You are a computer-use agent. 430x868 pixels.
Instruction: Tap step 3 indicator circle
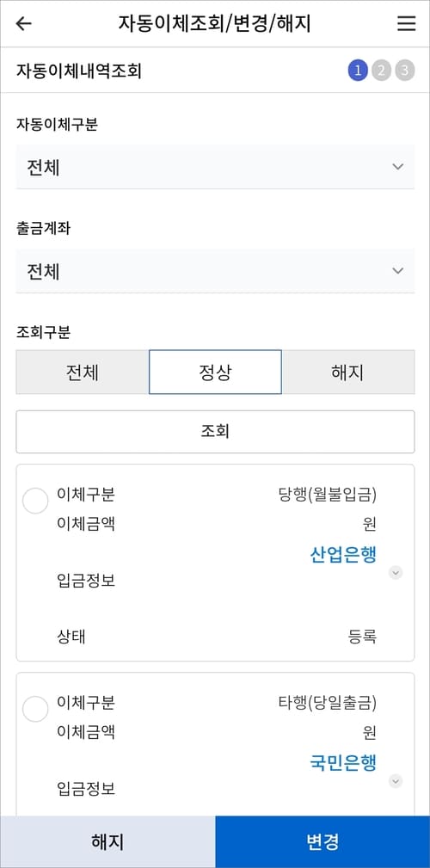404,71
